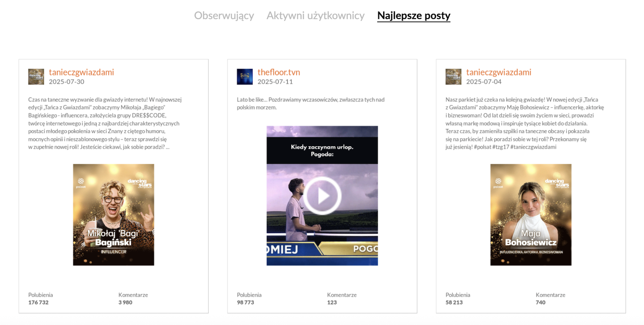The image size is (644, 325).
Task: Open the Maja Bohosiewicz post image
Action: point(531,215)
